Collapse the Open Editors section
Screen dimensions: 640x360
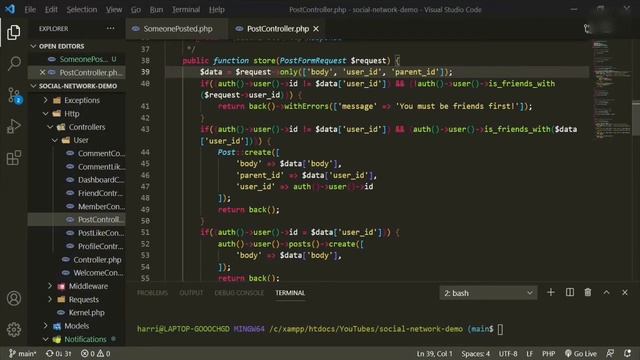pyautogui.click(x=76, y=46)
